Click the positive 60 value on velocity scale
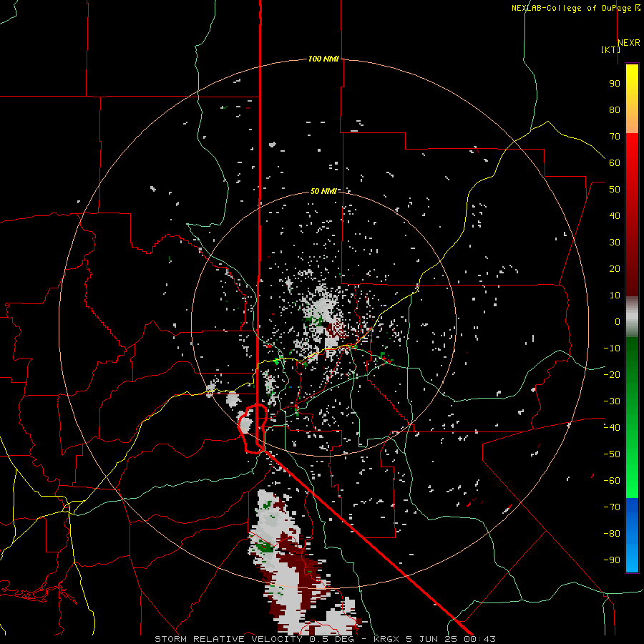644x644 pixels. tap(615, 162)
